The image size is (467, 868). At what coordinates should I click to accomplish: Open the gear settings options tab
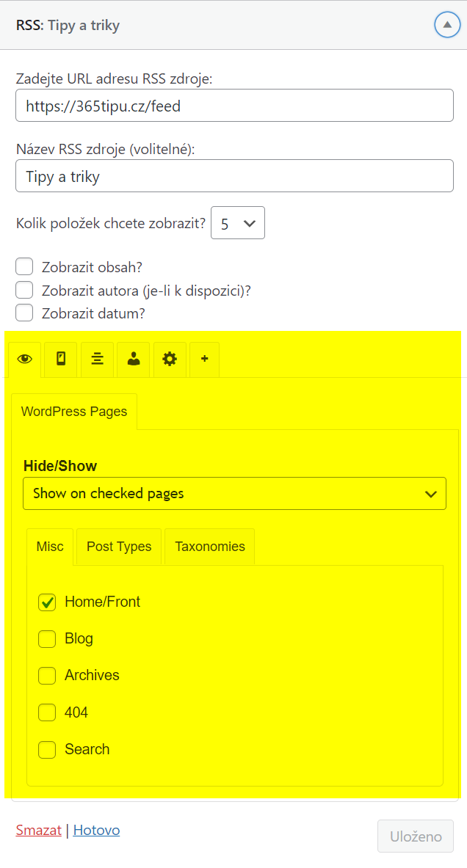pos(170,360)
